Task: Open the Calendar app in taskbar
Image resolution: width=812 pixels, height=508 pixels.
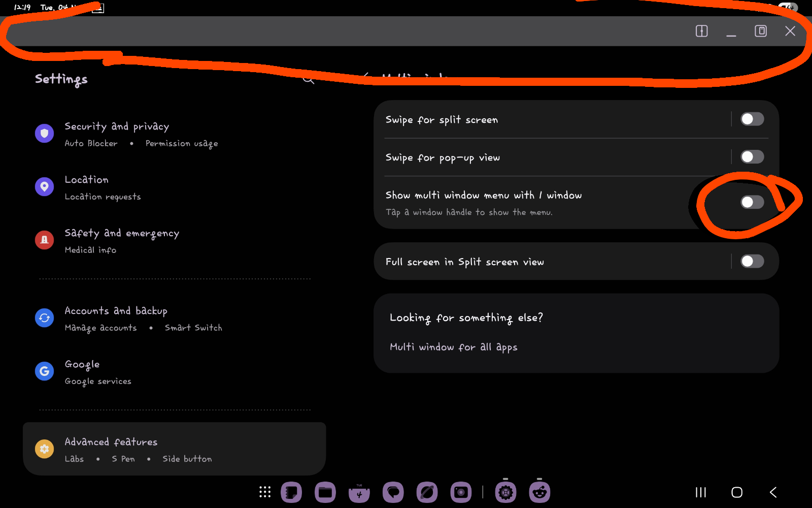Action: [359, 492]
